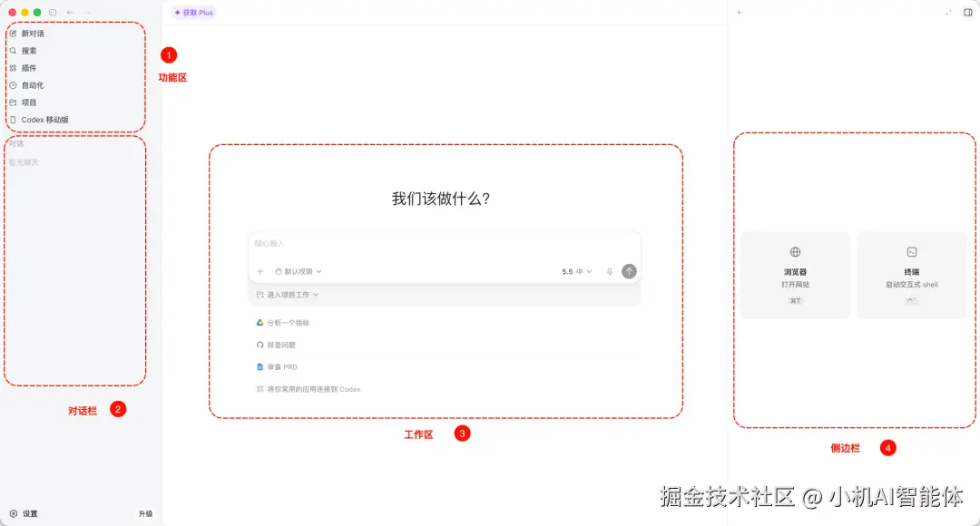Open the 默认权限 dropdown
The width and height of the screenshot is (980, 526).
click(299, 272)
